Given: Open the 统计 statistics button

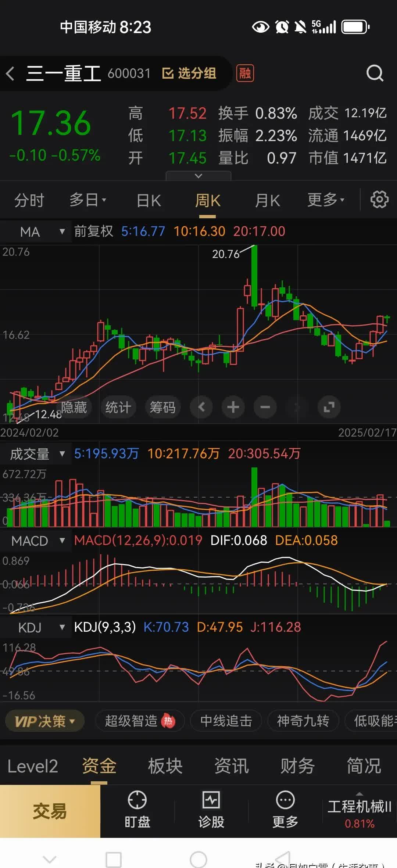Looking at the screenshot, I should point(118,407).
